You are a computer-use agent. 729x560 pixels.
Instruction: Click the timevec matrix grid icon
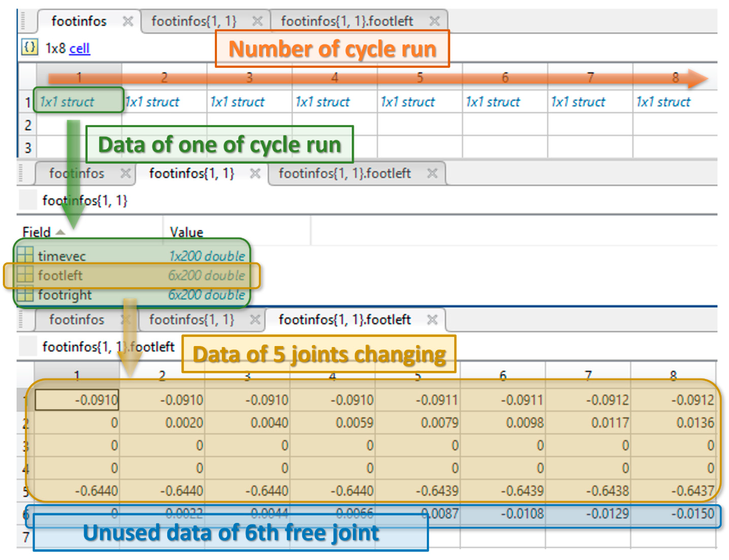(x=25, y=256)
